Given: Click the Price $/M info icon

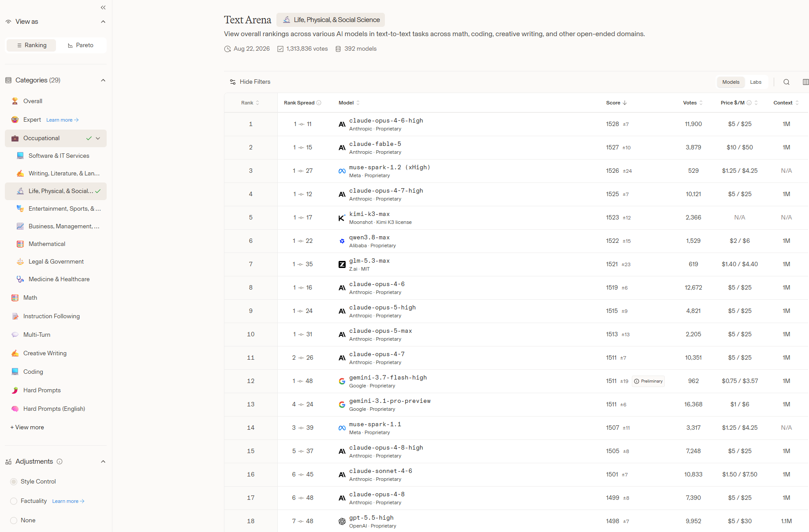Looking at the screenshot, I should coord(749,103).
